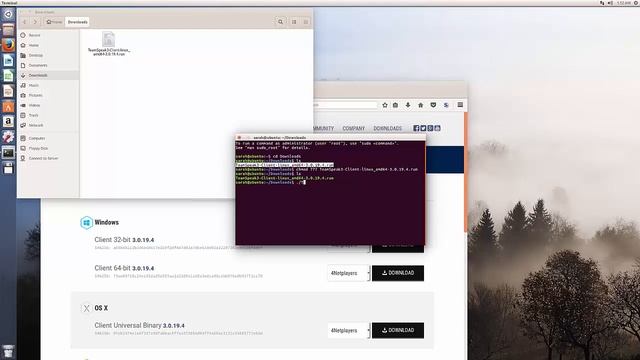Open Firefox from the dock
The width and height of the screenshot is (640, 360).
[8, 45]
